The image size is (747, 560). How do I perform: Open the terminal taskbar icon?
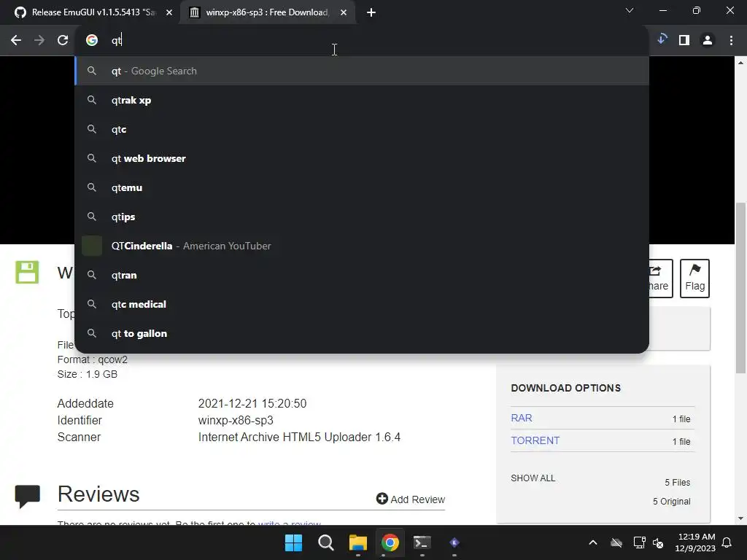click(x=422, y=542)
